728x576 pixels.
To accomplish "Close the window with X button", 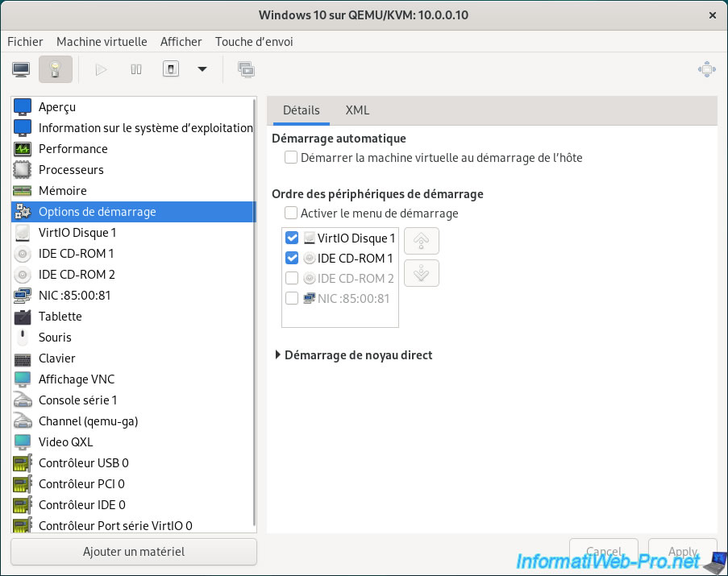I will [x=713, y=15].
